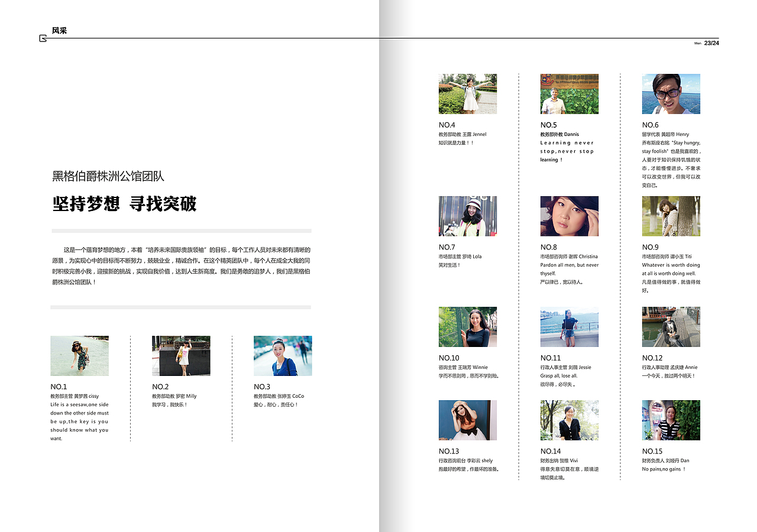
Task: Click the 'NO.9' label
Action: 651,247
